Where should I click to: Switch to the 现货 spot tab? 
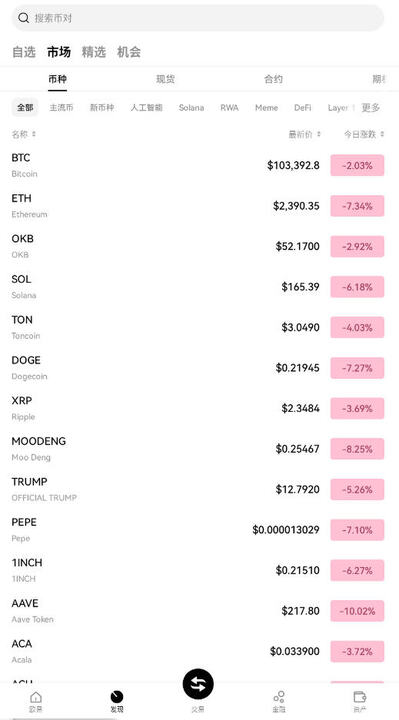point(165,79)
